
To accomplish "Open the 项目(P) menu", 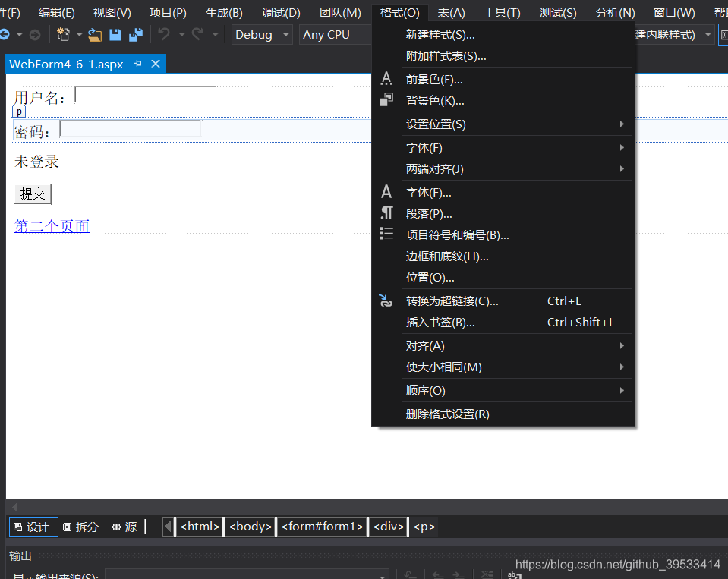I will click(x=168, y=13).
